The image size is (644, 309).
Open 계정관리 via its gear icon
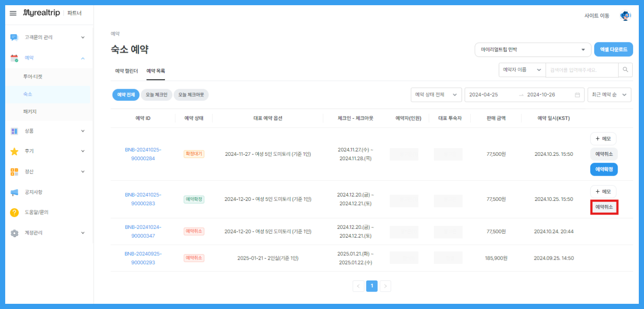13,232
